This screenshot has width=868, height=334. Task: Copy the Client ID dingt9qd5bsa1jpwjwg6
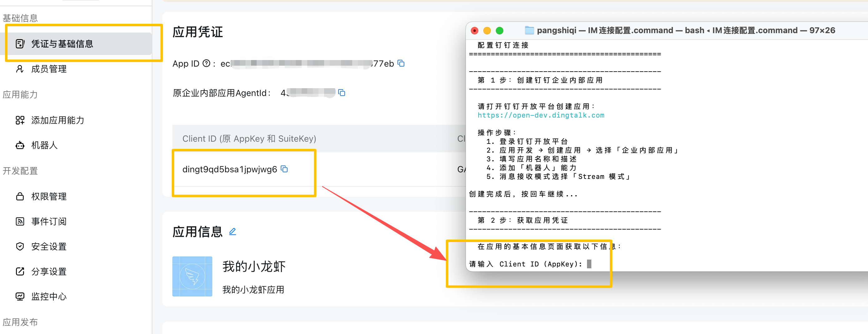pyautogui.click(x=284, y=169)
